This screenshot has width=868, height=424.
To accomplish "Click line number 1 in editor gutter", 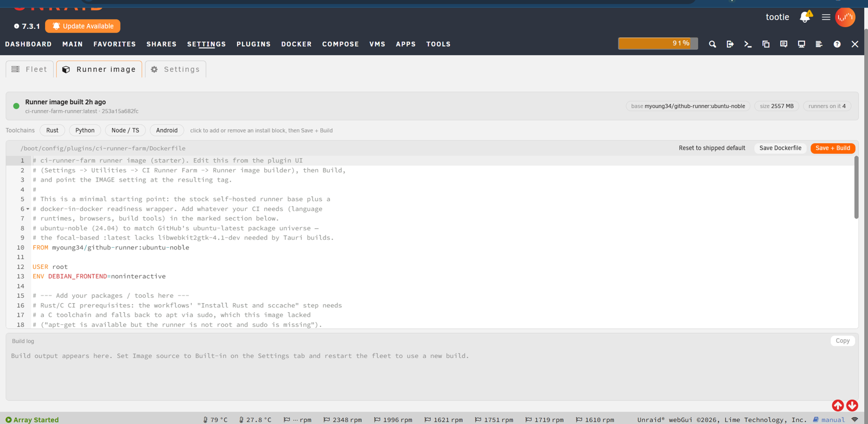I will pos(22,160).
